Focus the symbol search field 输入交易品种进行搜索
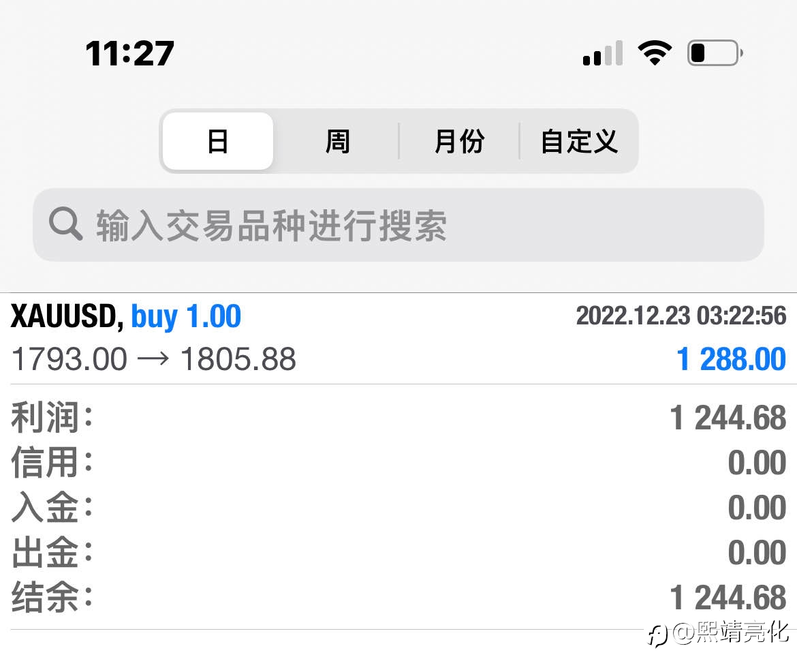Image resolution: width=797 pixels, height=672 pixels. (398, 225)
